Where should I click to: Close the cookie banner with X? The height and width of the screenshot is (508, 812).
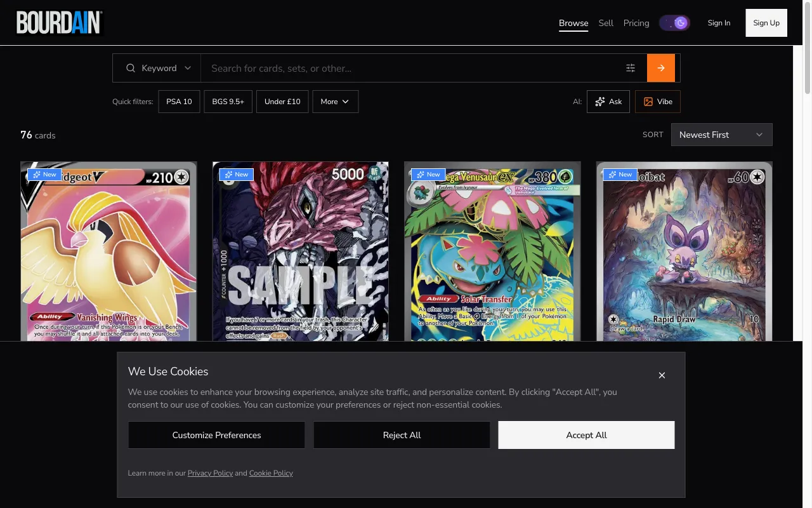(x=662, y=375)
